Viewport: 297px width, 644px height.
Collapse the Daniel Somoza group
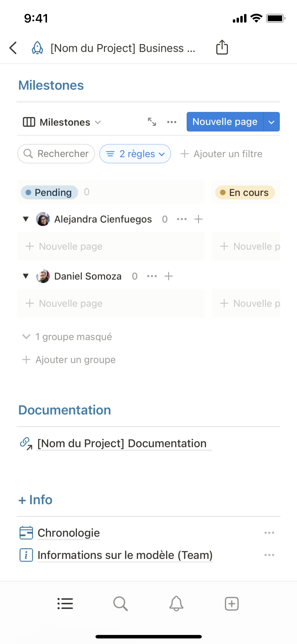tap(26, 276)
